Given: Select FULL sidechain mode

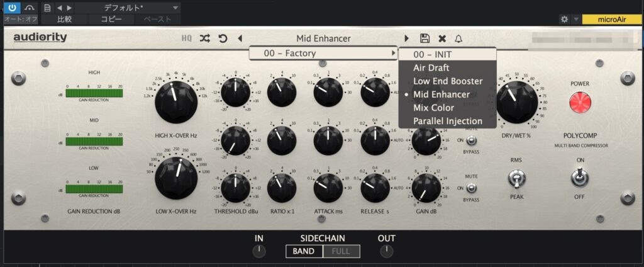Looking at the screenshot, I should coord(341,251).
